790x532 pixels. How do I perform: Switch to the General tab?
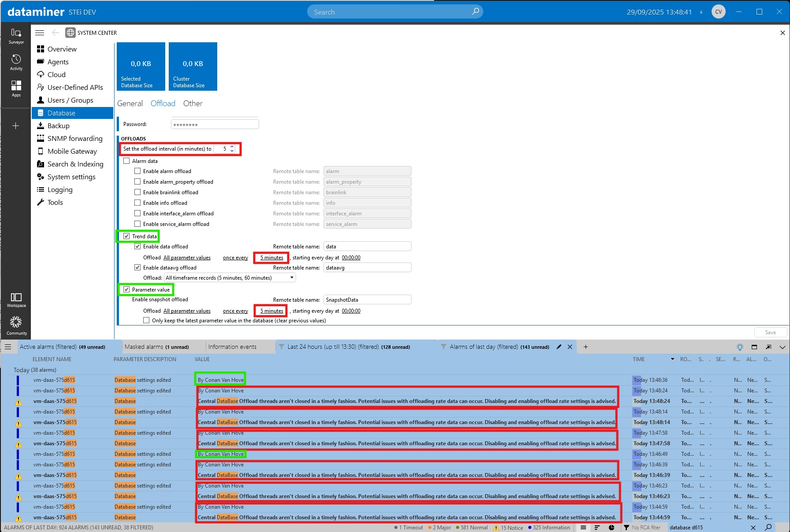130,103
